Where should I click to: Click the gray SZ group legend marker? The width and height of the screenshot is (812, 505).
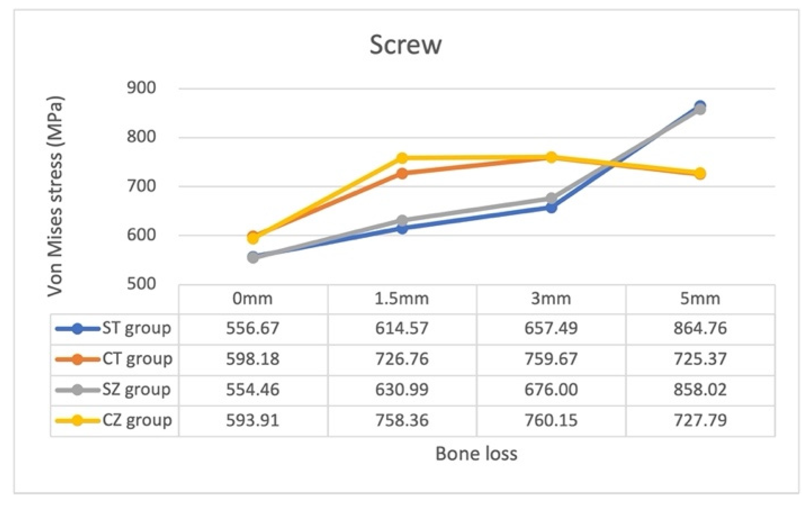click(x=78, y=390)
